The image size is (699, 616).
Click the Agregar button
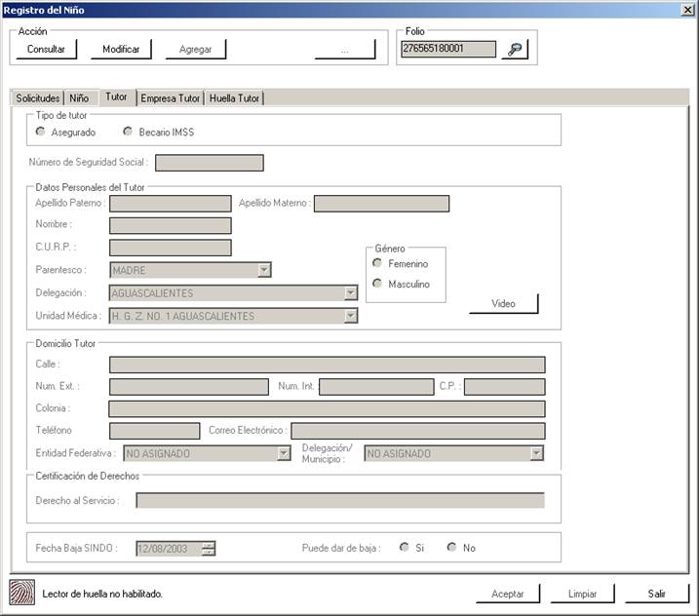pyautogui.click(x=196, y=49)
